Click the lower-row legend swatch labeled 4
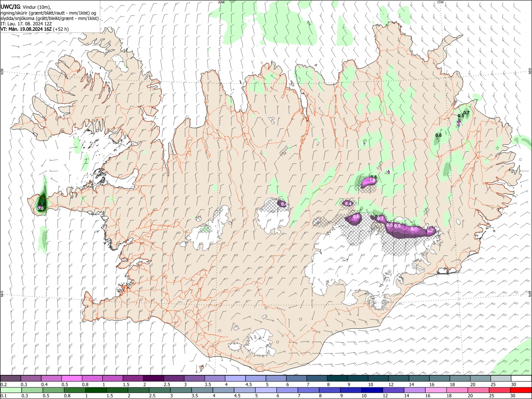Viewport: 532px width, 399px height. point(223,390)
